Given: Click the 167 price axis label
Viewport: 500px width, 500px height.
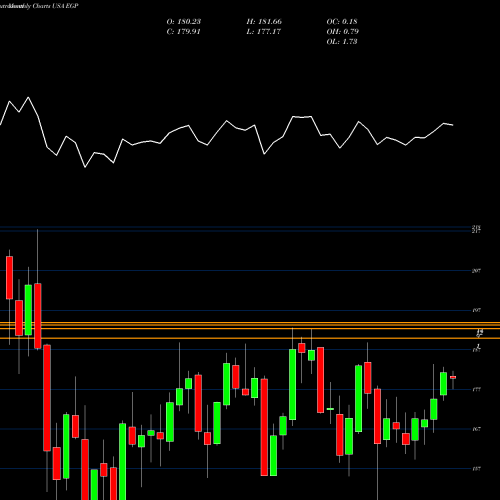Looking at the screenshot, I should (x=476, y=429).
